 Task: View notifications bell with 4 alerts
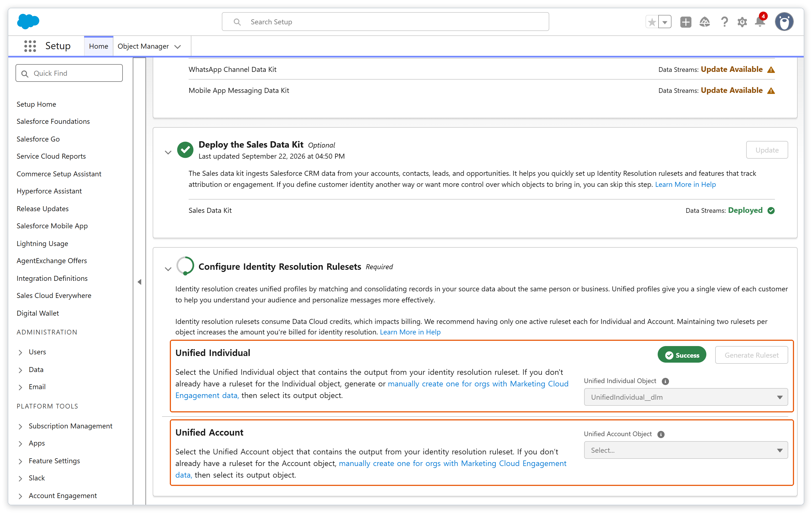tap(760, 21)
